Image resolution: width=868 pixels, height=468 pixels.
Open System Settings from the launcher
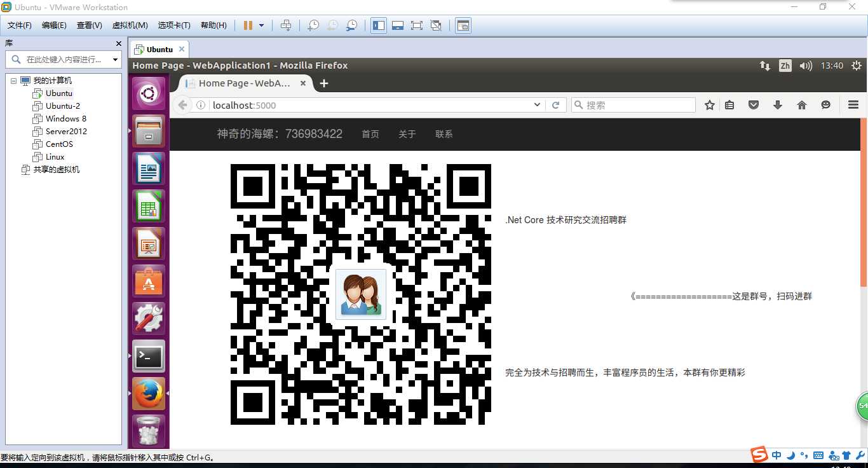pos(149,319)
